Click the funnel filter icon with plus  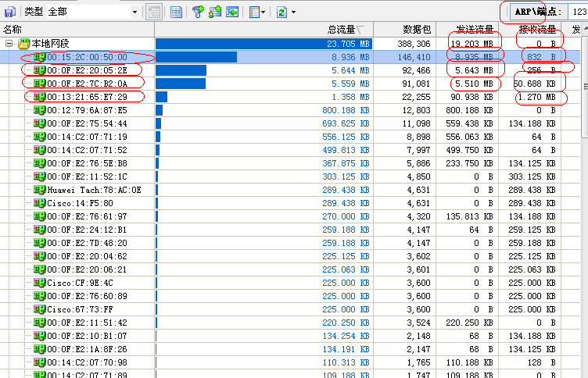pyautogui.click(x=198, y=12)
